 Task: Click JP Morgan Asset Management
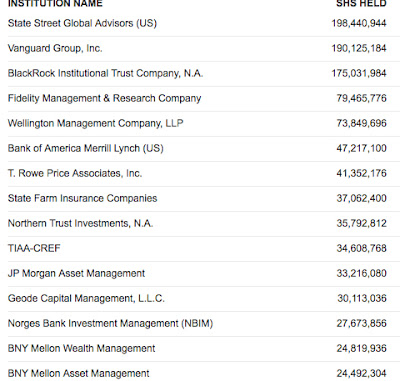point(76,273)
